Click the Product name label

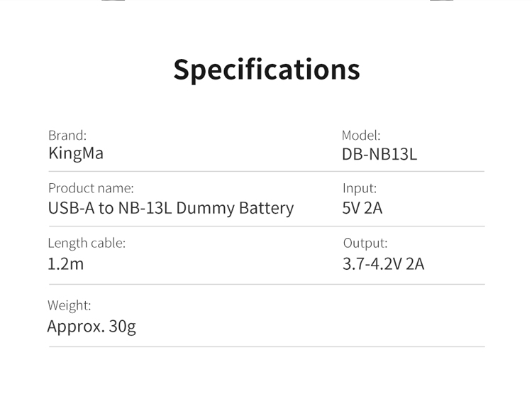[91, 188]
